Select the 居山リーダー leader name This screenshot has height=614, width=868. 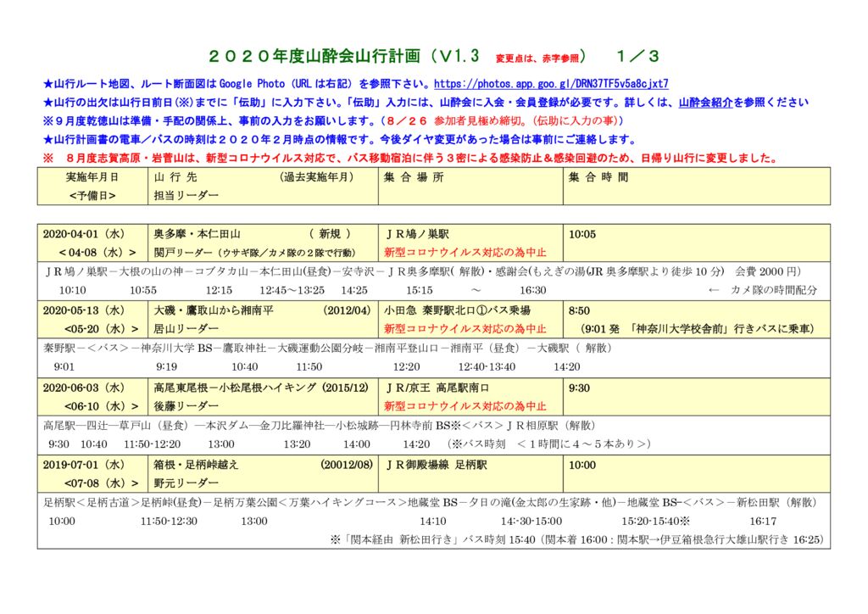(x=179, y=325)
